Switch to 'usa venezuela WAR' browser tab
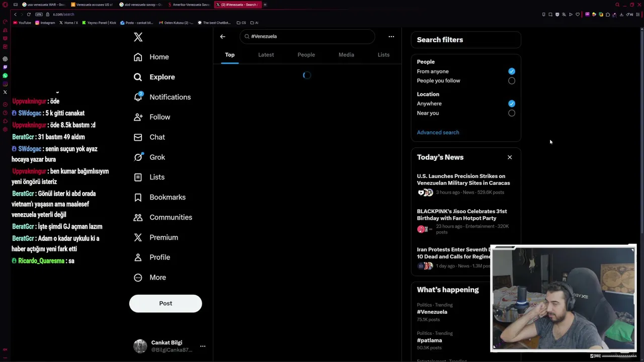The height and width of the screenshot is (362, 644). (x=44, y=5)
